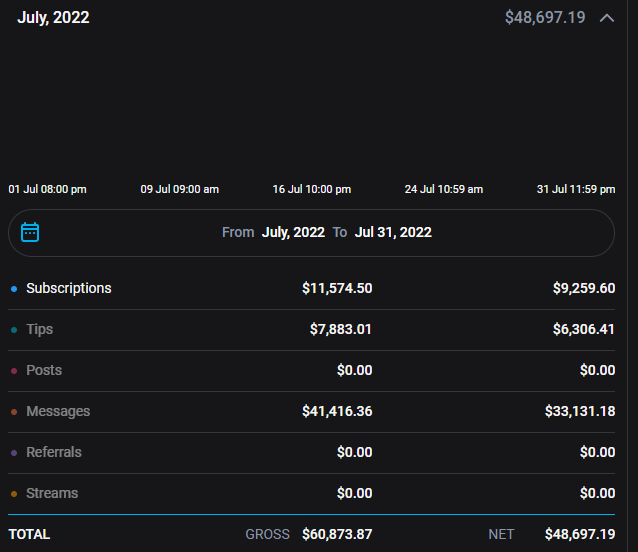The height and width of the screenshot is (552, 638).
Task: Click the July, 2022 header title
Action: tap(53, 18)
